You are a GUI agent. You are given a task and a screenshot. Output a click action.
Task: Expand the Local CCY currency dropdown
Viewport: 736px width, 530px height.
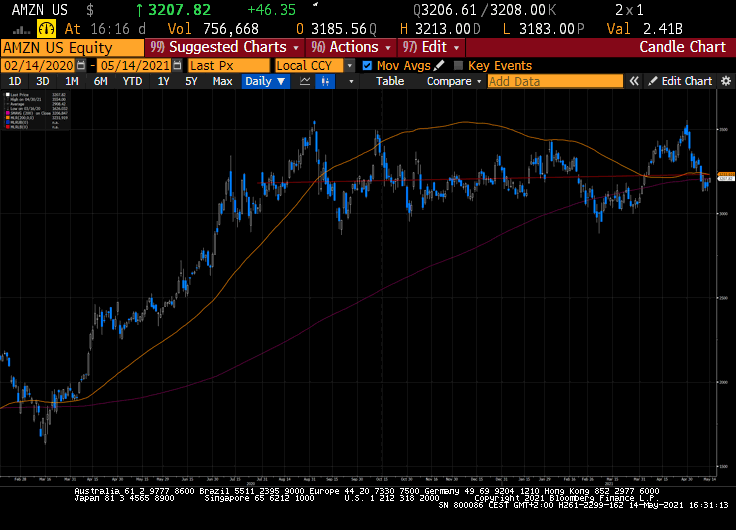click(350, 66)
